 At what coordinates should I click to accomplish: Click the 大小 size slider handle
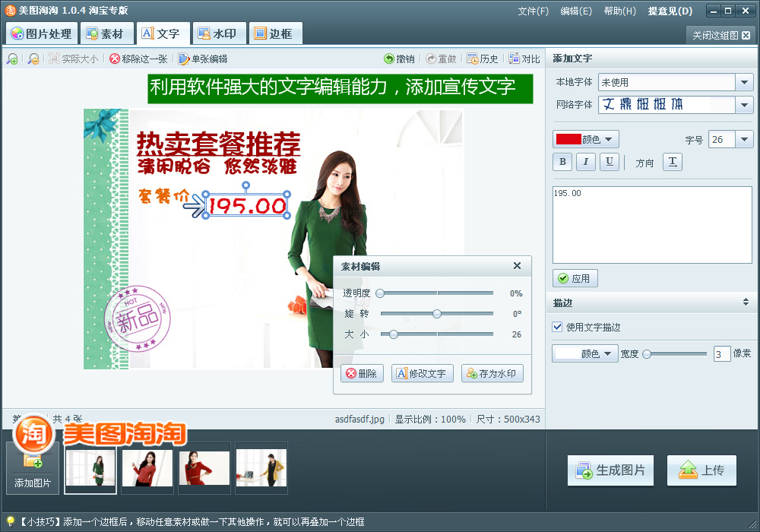(393, 334)
